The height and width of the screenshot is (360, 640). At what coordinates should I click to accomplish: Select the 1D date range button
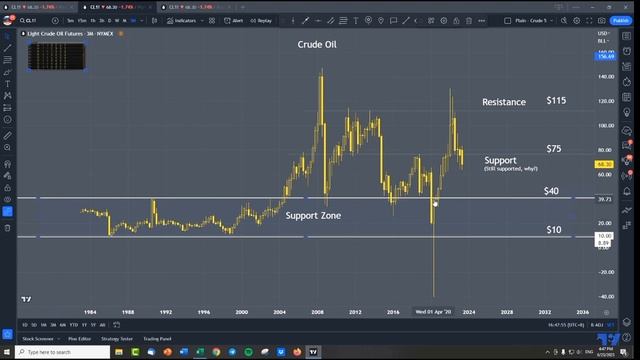click(24, 325)
